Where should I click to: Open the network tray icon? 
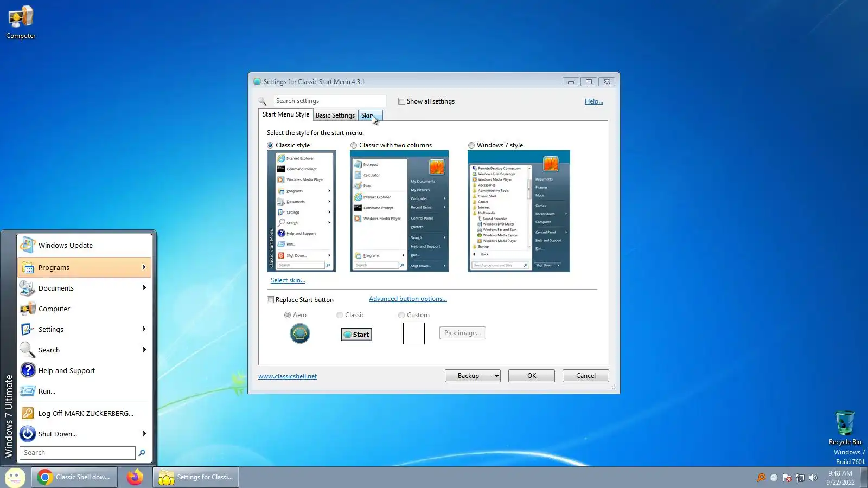(800, 478)
